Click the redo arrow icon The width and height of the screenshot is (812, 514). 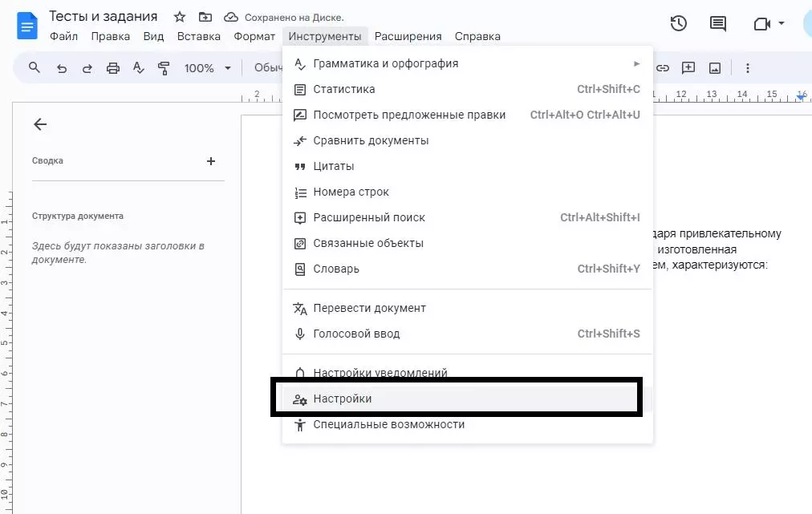point(87,68)
